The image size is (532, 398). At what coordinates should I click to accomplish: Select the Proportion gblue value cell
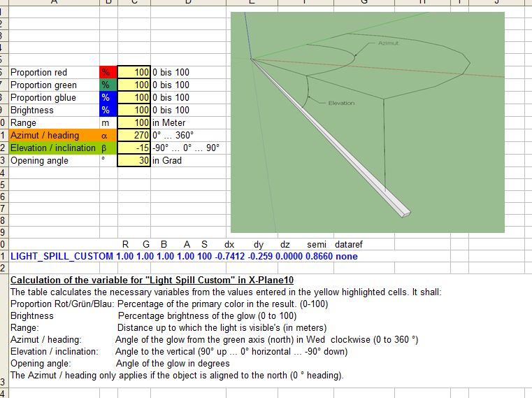click(x=134, y=97)
